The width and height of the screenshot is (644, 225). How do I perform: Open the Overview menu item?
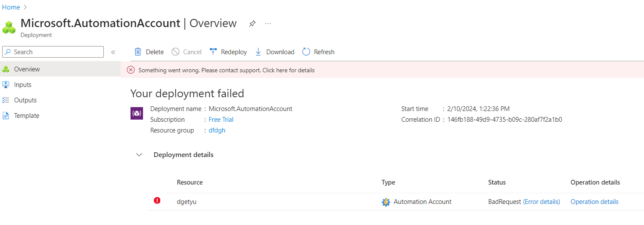click(x=60, y=69)
